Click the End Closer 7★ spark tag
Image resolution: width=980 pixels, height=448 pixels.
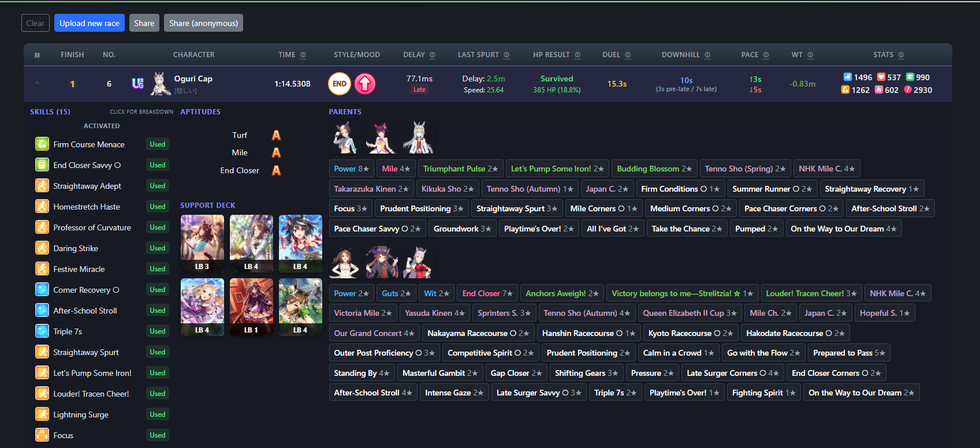[x=487, y=293]
